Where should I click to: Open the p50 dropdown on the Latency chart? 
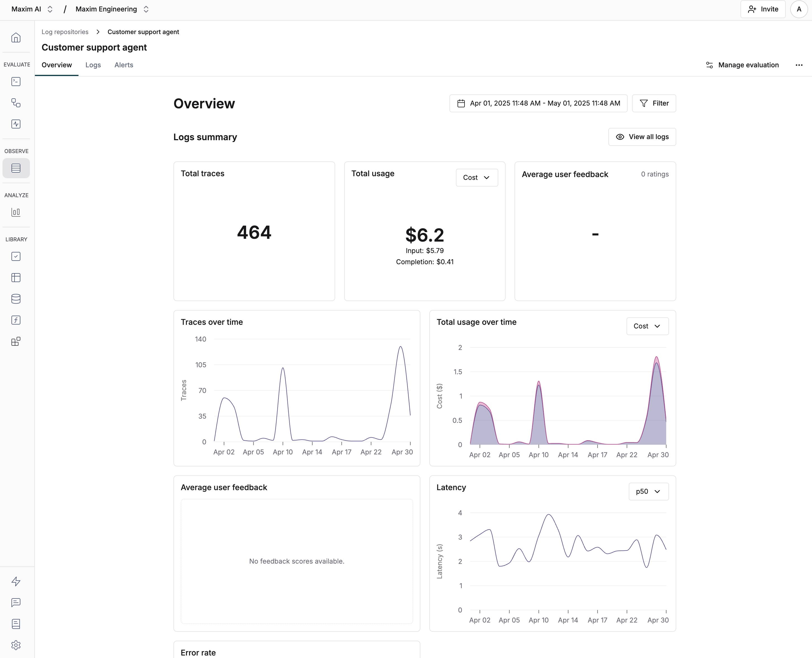point(648,491)
